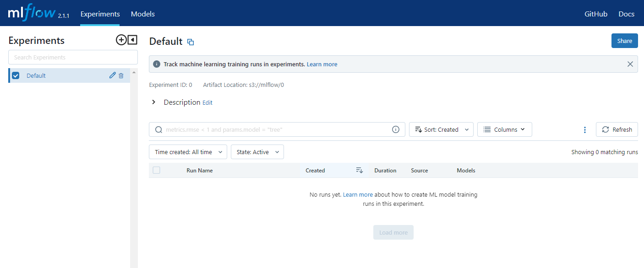644x268 pixels.
Task: Click the 2.1.1 version label
Action: click(x=64, y=16)
